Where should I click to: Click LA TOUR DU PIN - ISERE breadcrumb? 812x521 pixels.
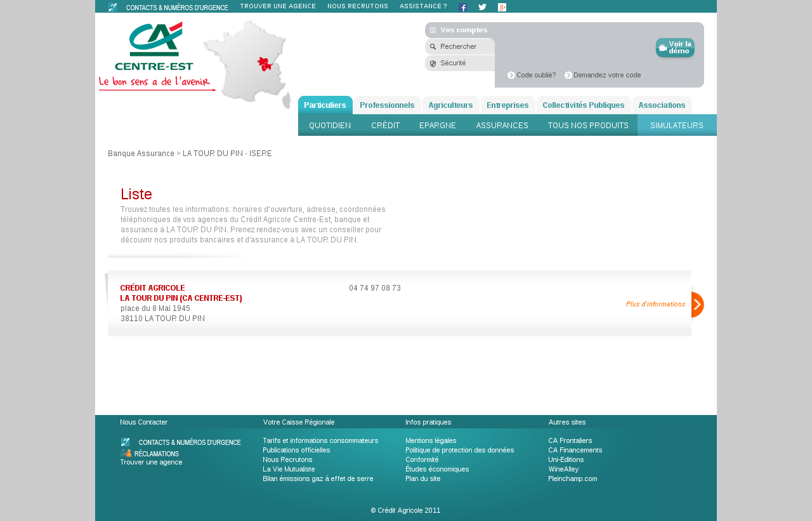click(x=227, y=154)
